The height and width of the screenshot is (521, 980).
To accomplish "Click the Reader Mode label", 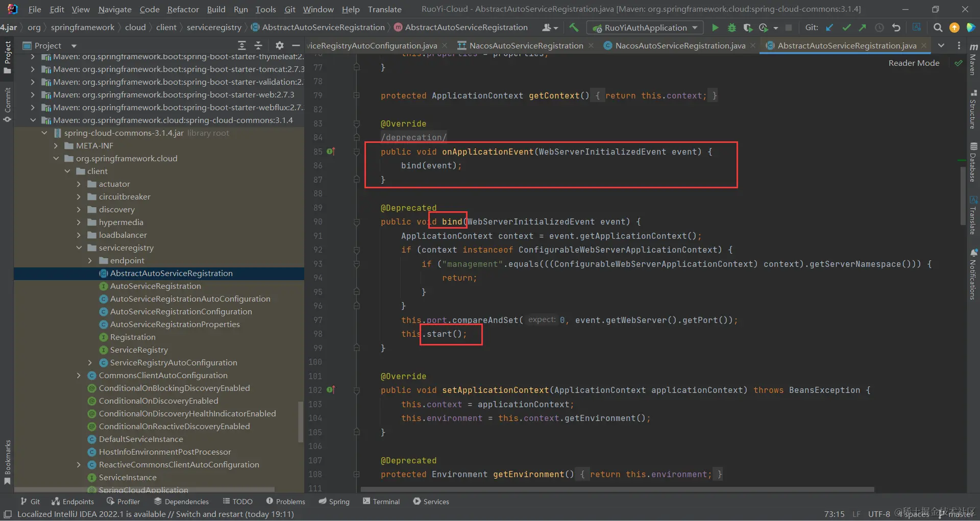I will tap(914, 63).
